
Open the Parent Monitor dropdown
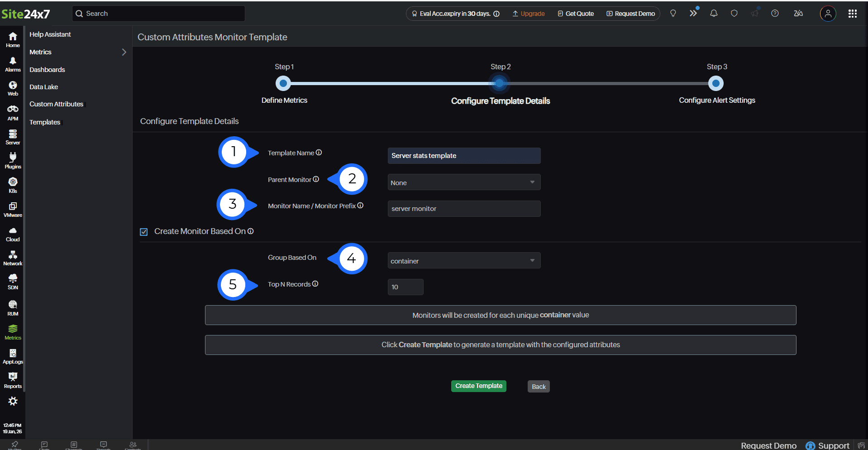coord(464,182)
